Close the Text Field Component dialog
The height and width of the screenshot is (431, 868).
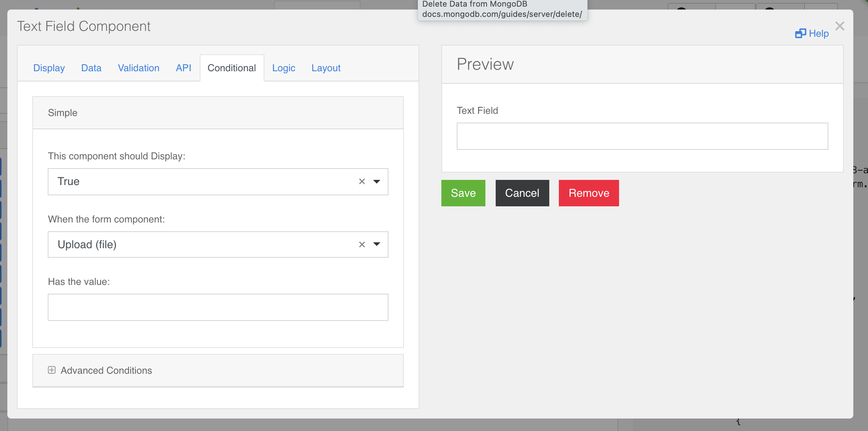tap(840, 26)
